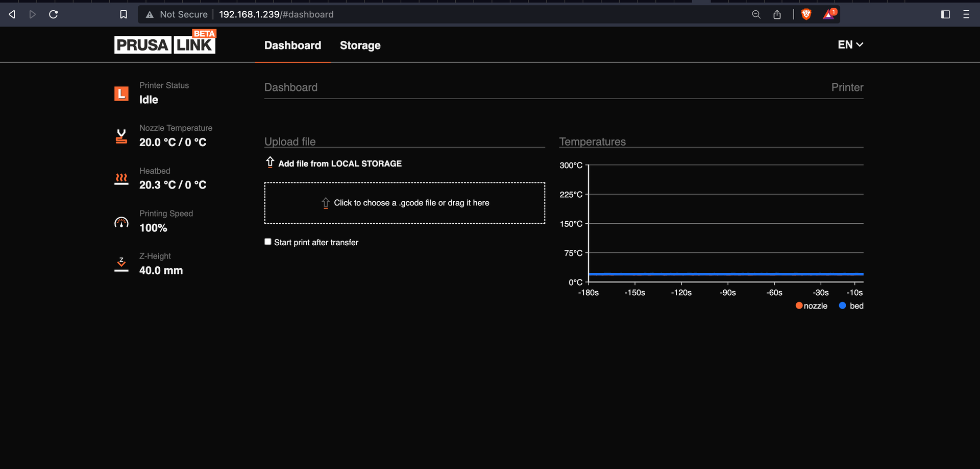Open the Brave Shields icon in the toolbar
980x469 pixels.
[805, 14]
